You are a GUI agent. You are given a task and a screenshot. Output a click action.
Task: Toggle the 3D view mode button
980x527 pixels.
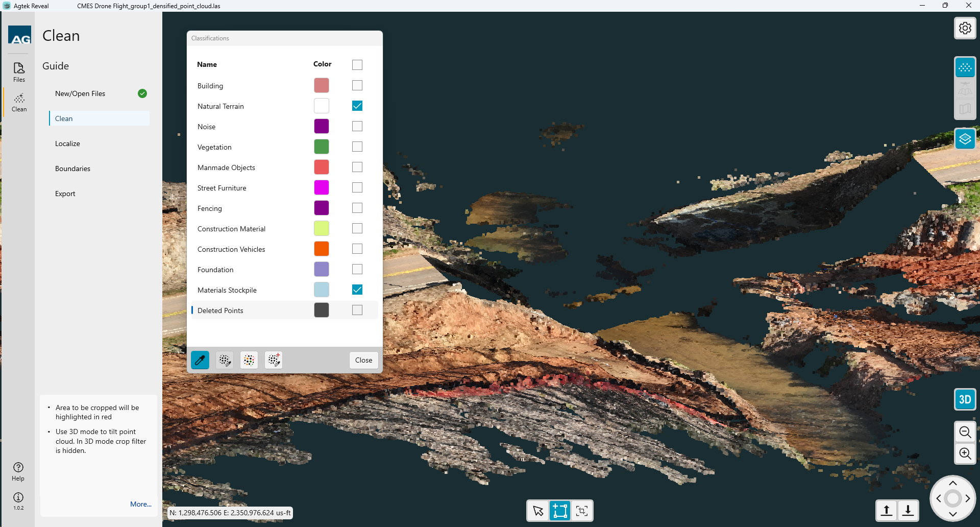(965, 399)
